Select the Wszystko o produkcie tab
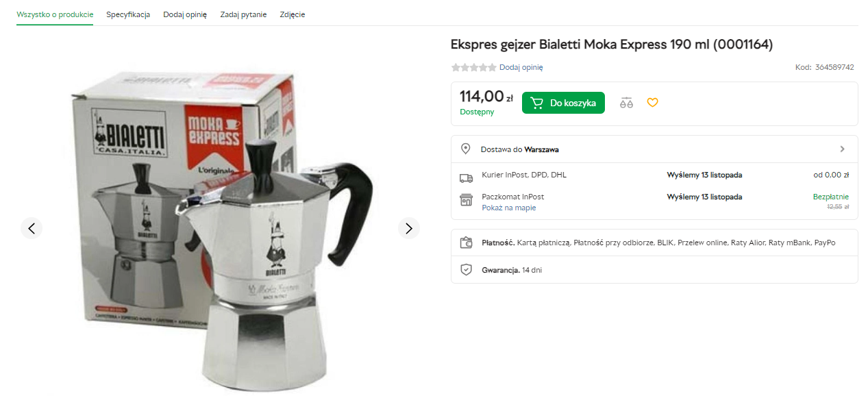Screen dimensions: 868x396 click(55, 14)
